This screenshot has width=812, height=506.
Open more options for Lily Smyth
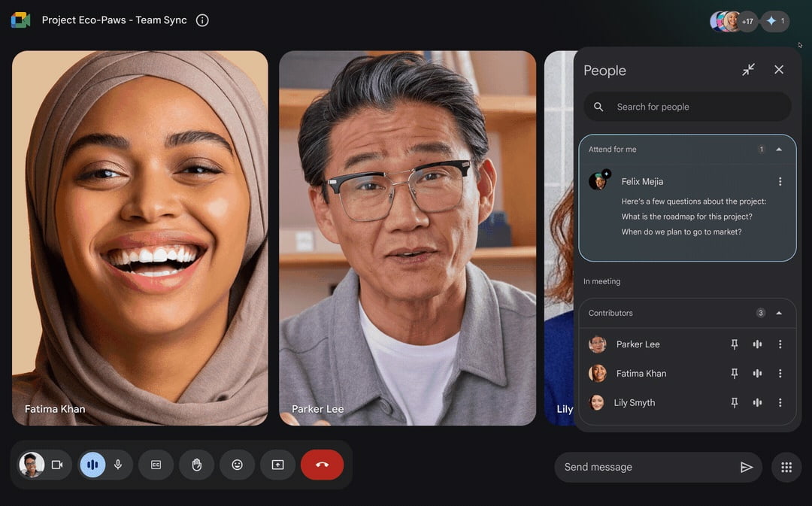click(780, 402)
